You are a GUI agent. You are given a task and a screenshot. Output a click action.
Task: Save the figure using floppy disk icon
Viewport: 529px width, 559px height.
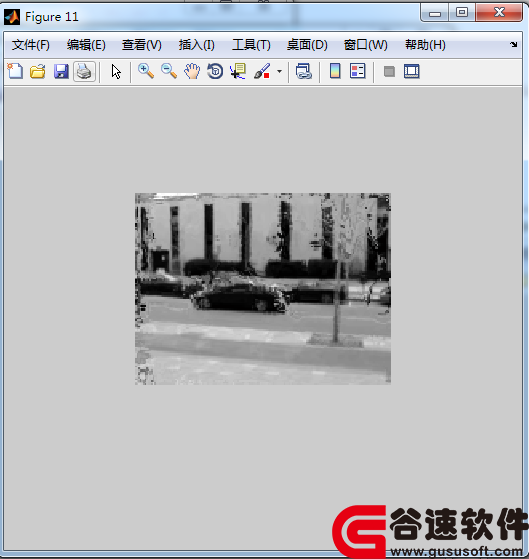coord(61,72)
